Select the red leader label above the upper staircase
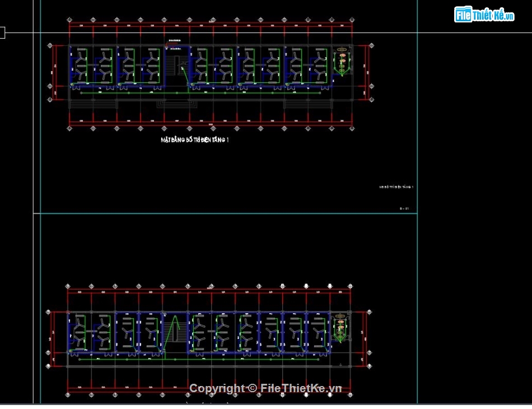Screen dimensions: 532x409 [174, 42]
